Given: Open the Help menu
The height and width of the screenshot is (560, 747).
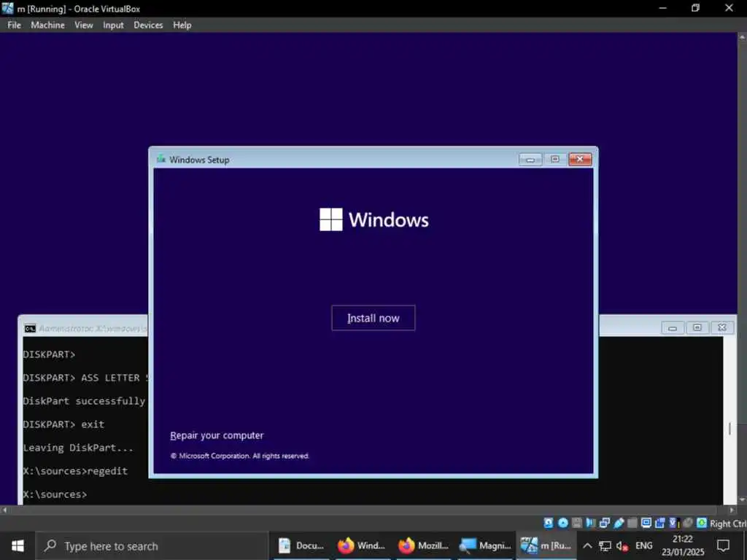Looking at the screenshot, I should tap(182, 26).
